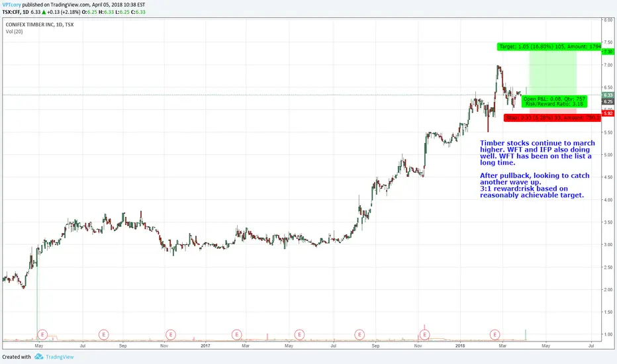Click the 3.00 price axis label
Viewport: 617px width, 364px height.
point(608,245)
